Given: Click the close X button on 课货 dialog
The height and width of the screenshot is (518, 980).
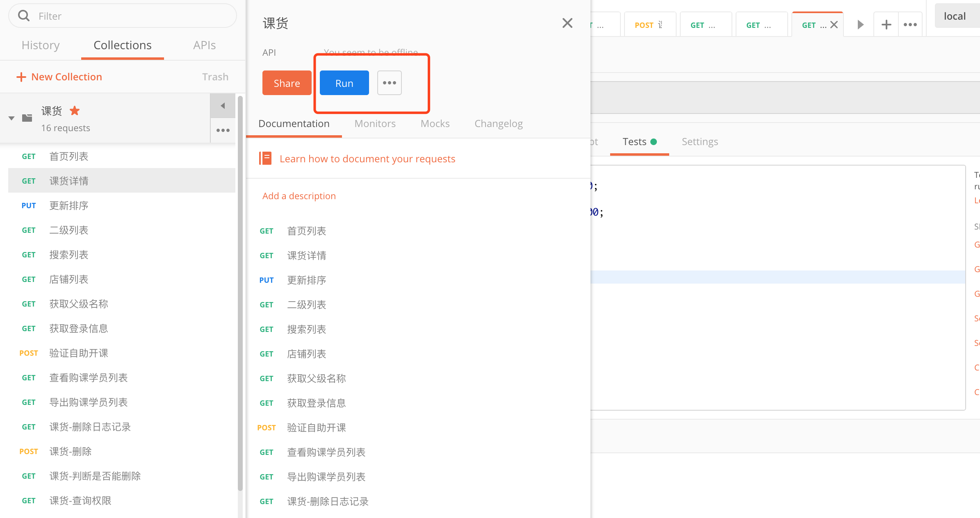Looking at the screenshot, I should tap(568, 23).
